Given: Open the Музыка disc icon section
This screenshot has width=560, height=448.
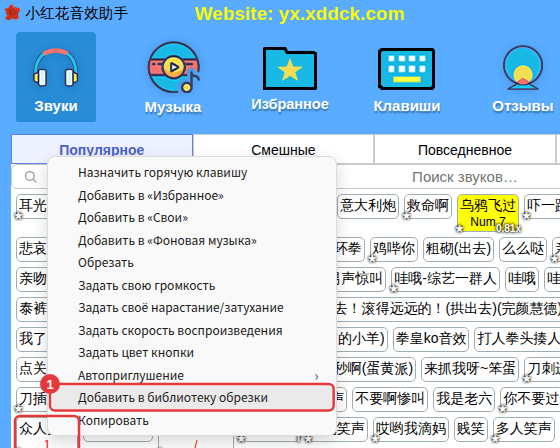Looking at the screenshot, I should [173, 77].
